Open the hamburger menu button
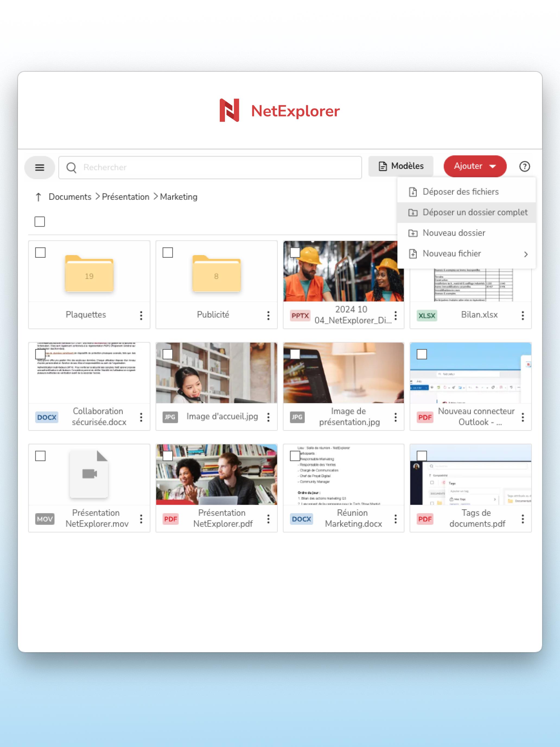560x747 pixels. (x=40, y=167)
